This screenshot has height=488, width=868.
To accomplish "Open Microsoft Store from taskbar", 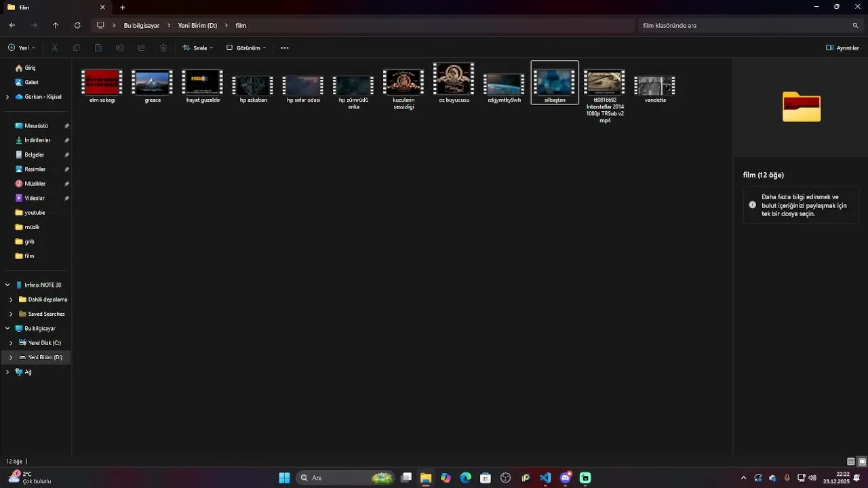I will tap(486, 478).
